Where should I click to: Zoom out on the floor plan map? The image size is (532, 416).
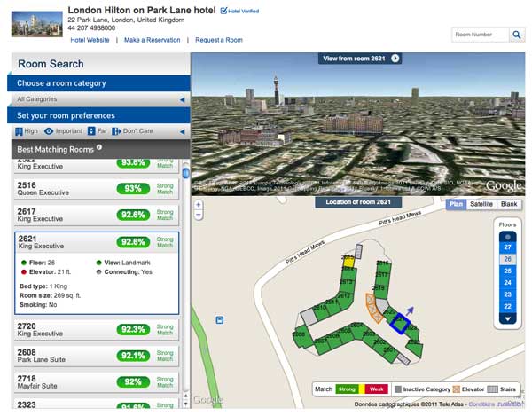[199, 215]
